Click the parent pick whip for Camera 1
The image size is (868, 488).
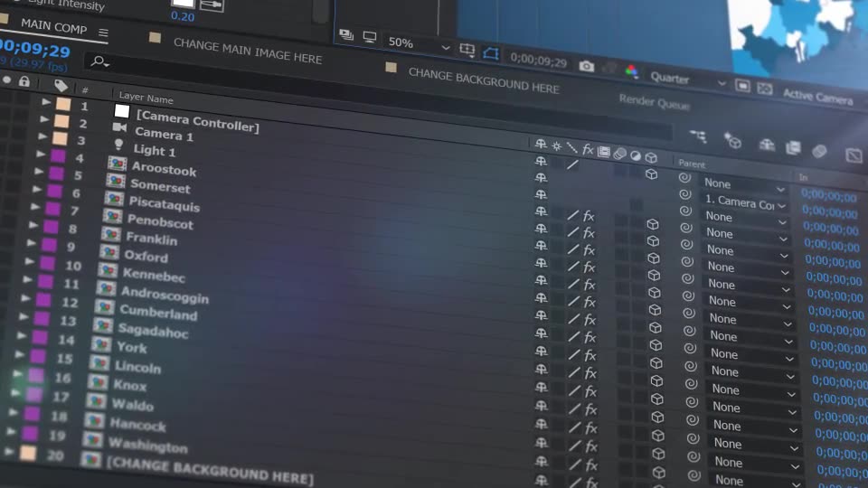tap(684, 194)
